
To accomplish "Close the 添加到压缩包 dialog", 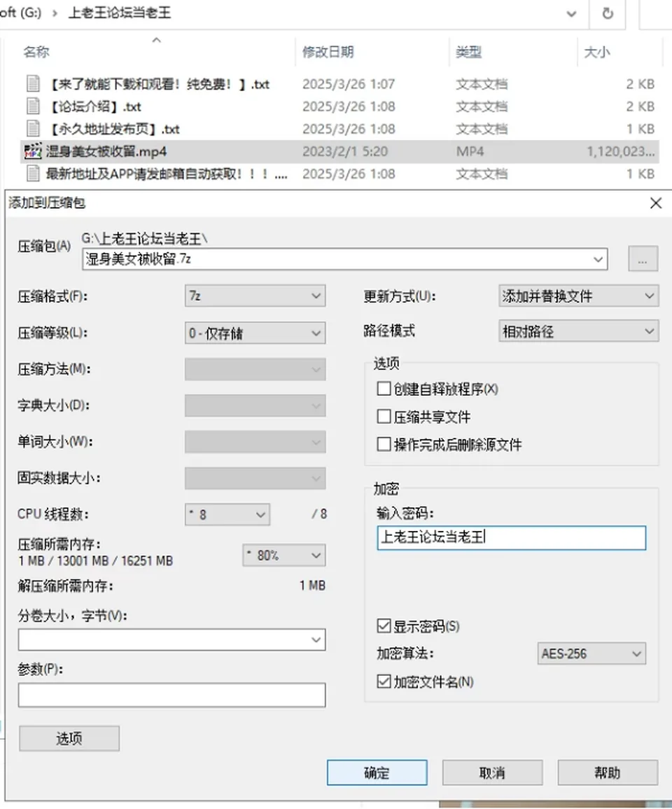I will [655, 202].
